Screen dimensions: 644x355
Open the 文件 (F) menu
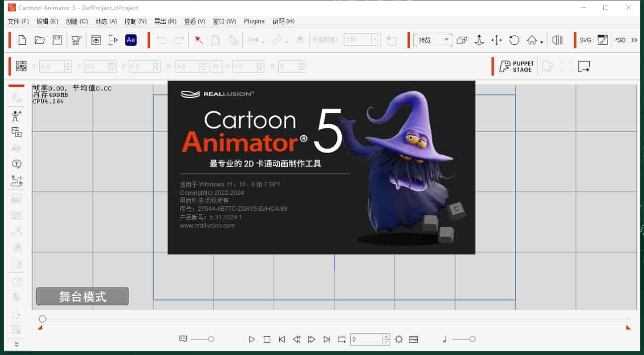(x=18, y=21)
